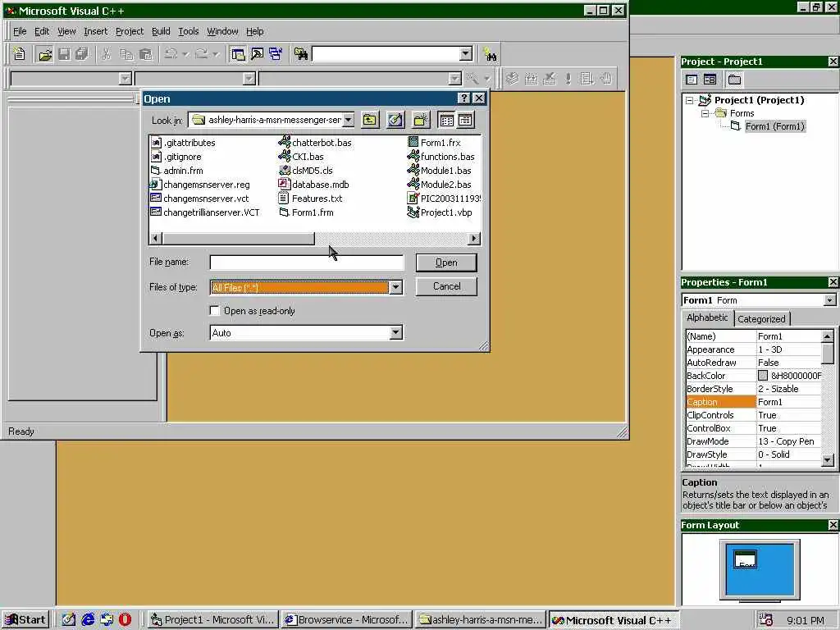Select the Caption property row

coord(753,402)
